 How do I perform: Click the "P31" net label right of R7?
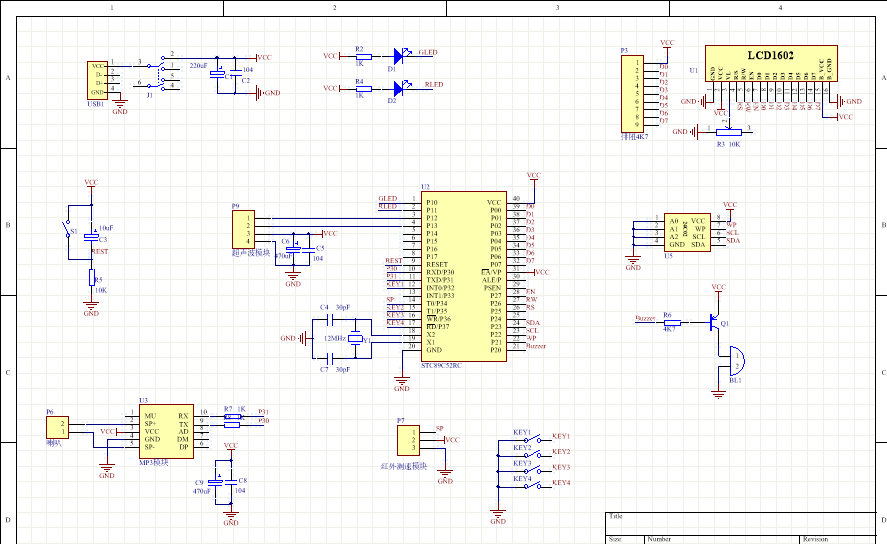pos(264,412)
